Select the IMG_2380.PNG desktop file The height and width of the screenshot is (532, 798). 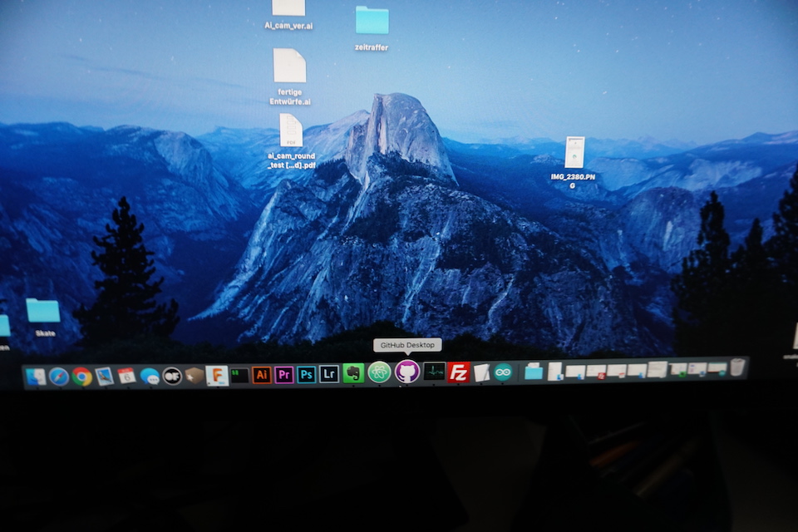(x=574, y=153)
